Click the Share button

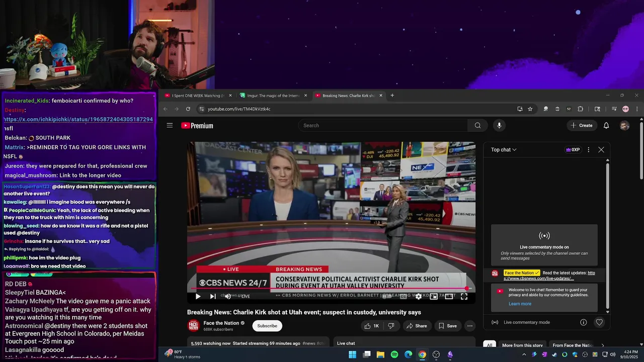point(417,326)
